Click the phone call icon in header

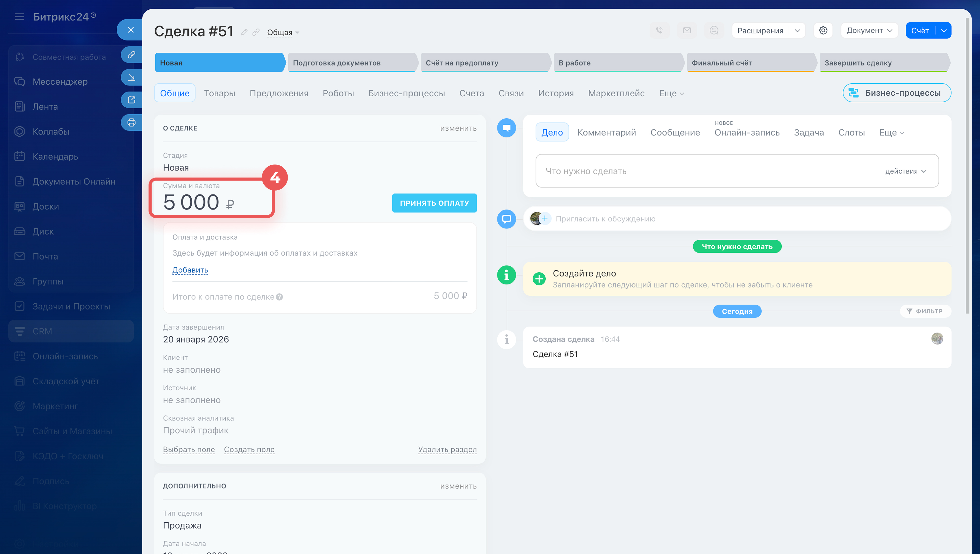659,30
